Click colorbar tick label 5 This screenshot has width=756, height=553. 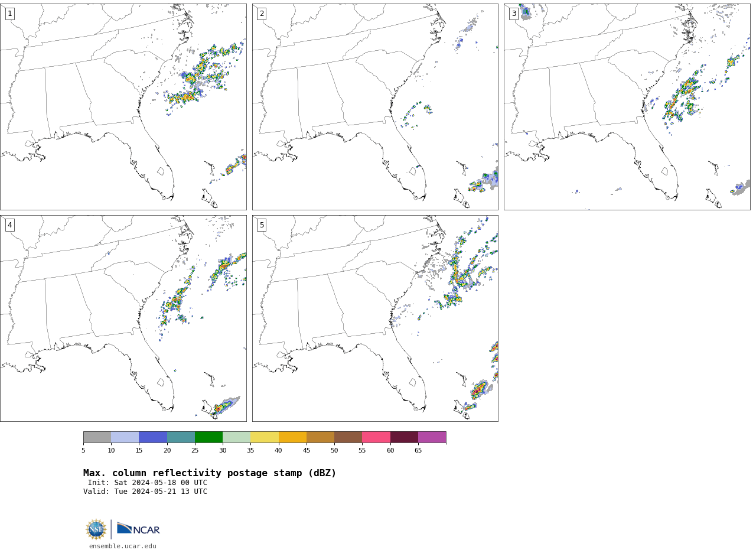[83, 450]
